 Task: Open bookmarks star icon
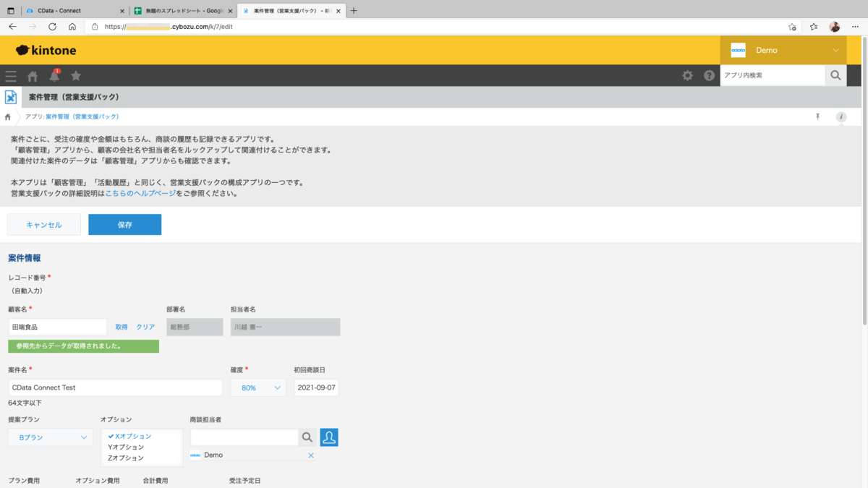click(x=76, y=75)
